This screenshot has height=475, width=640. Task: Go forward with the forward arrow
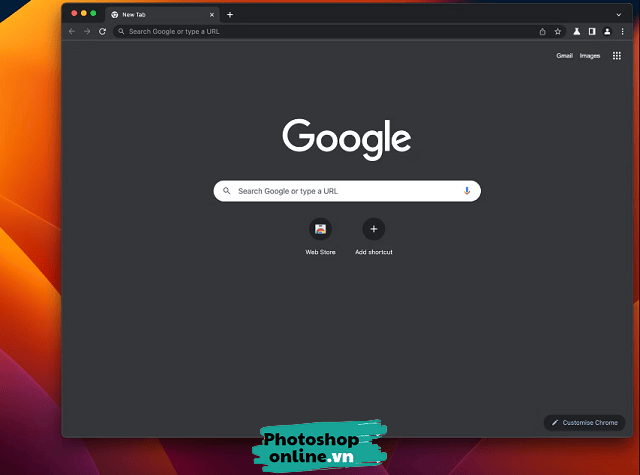(87, 31)
